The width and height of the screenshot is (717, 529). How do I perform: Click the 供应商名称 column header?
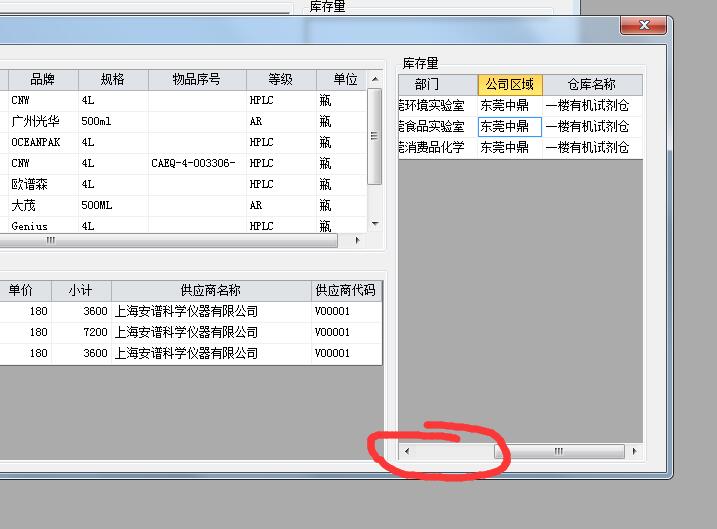coord(210,290)
